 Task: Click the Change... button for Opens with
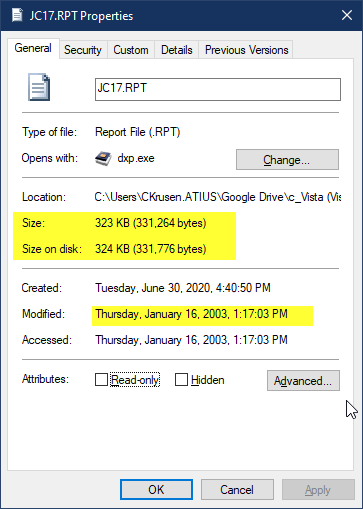pos(287,160)
